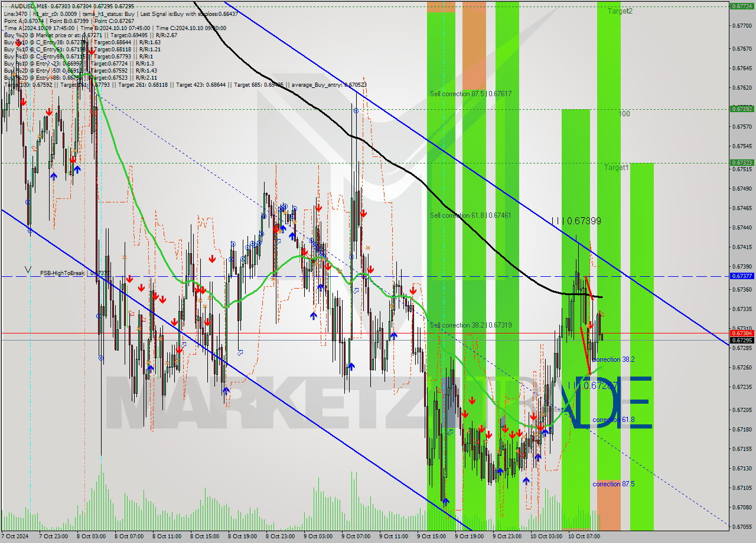Click the '9 Oct 23:00' time label
756x543 pixels.
pos(507,537)
